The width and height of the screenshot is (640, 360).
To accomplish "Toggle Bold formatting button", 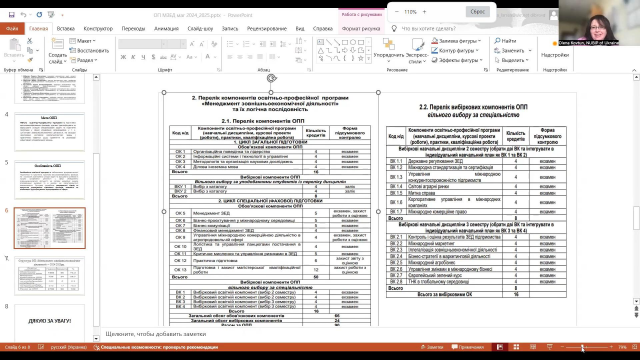I will tap(123, 57).
